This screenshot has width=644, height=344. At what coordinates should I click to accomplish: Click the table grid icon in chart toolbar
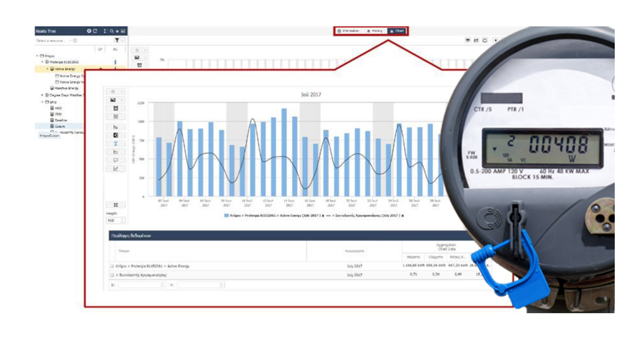(x=116, y=116)
